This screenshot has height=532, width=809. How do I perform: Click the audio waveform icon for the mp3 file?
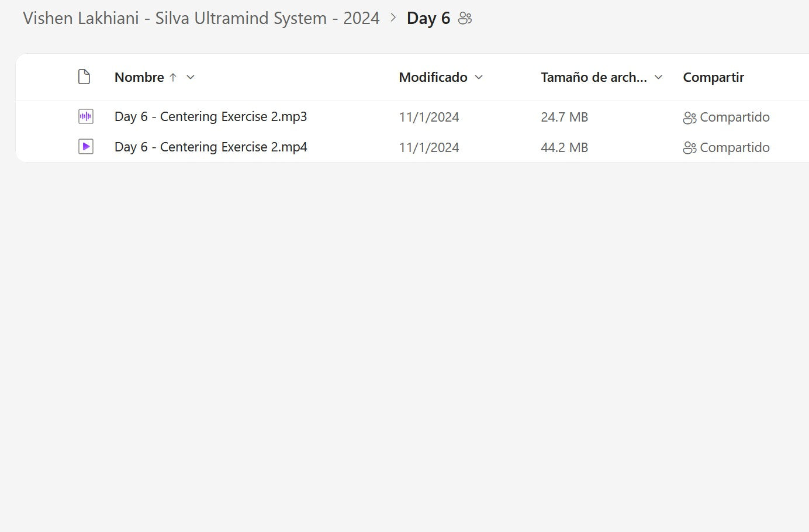coord(86,116)
